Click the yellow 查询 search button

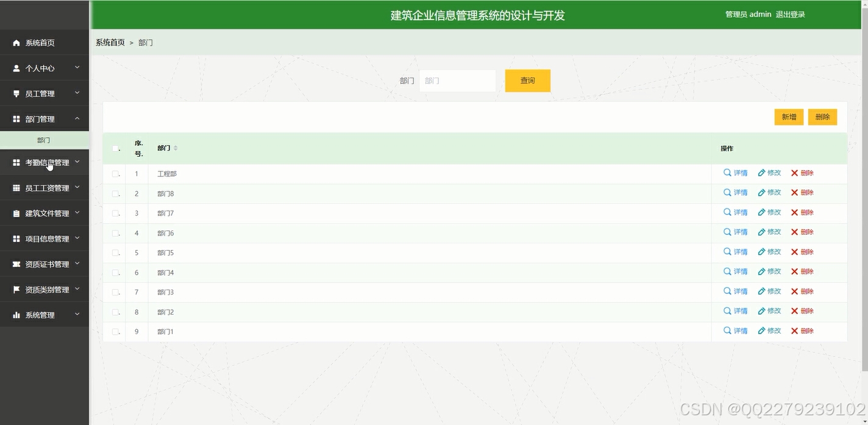[527, 80]
